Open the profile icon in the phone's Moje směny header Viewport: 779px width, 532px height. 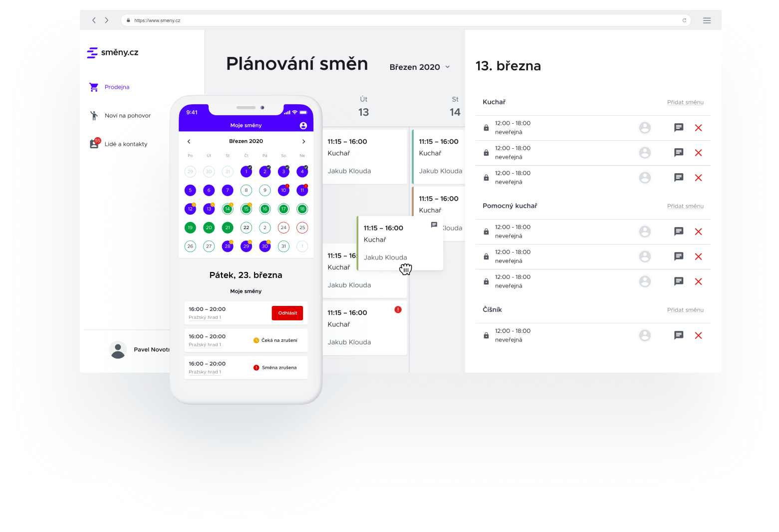(303, 125)
